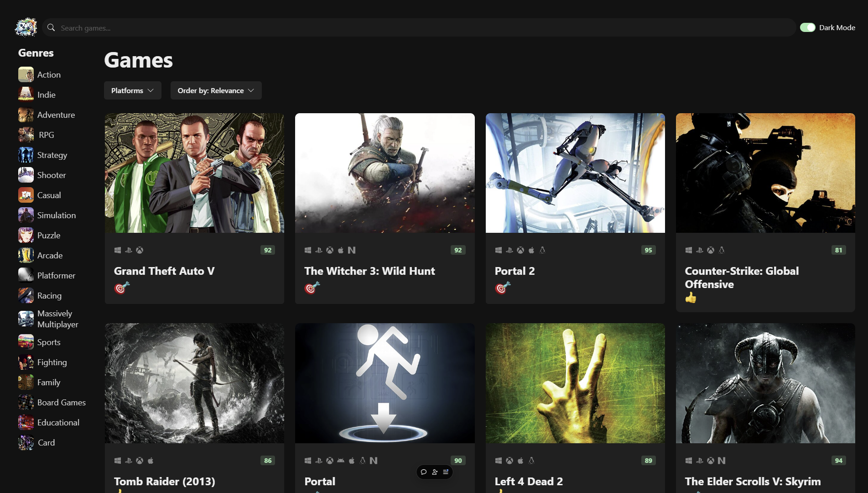The image size is (868, 493).
Task: Click the bullseye emoji under Portal 2
Action: (x=503, y=288)
